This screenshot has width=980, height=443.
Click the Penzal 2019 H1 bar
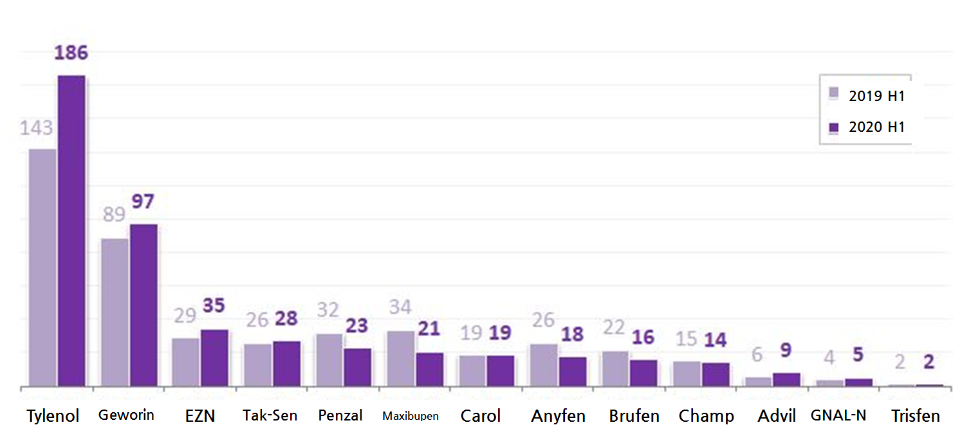click(329, 360)
